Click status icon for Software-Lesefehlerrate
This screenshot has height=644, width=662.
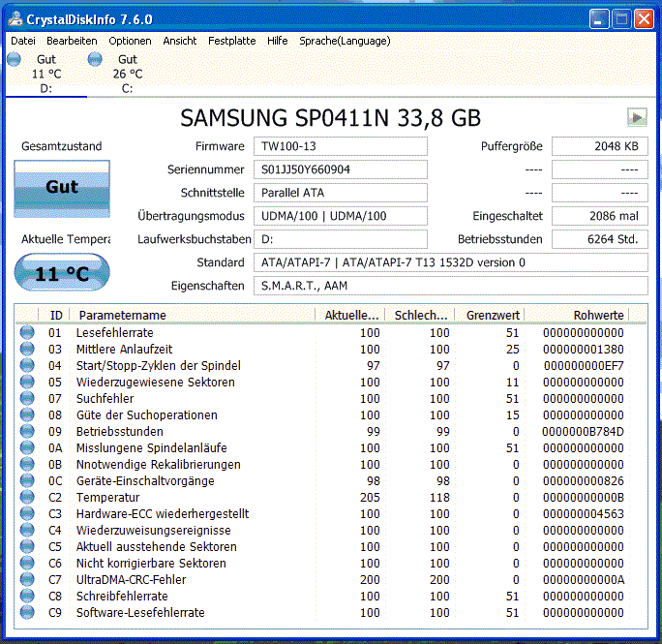coord(27,613)
